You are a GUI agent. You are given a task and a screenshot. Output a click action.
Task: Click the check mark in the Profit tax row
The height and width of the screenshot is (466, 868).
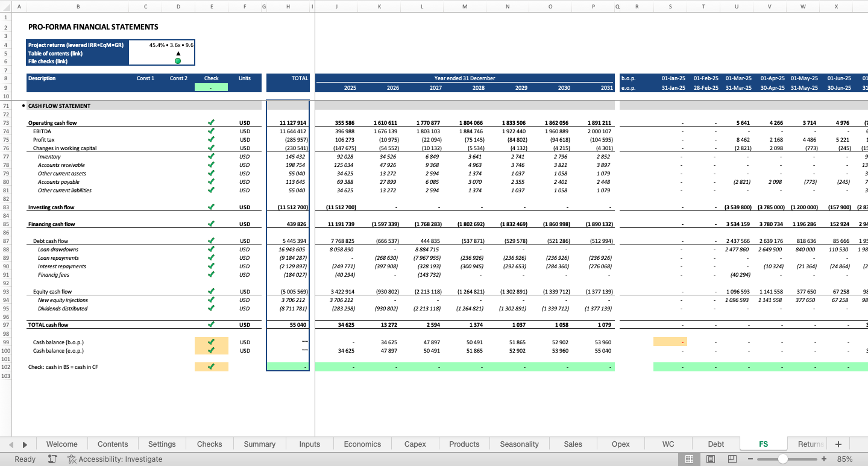211,139
